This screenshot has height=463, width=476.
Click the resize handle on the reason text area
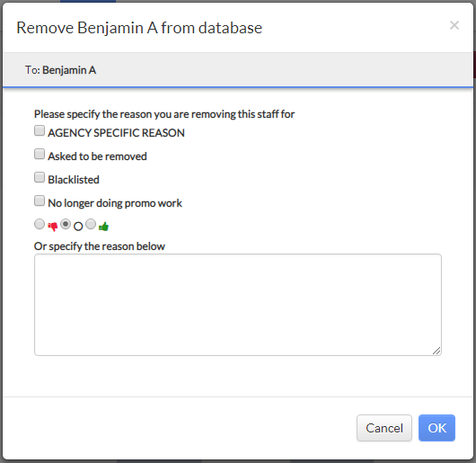pyautogui.click(x=436, y=351)
